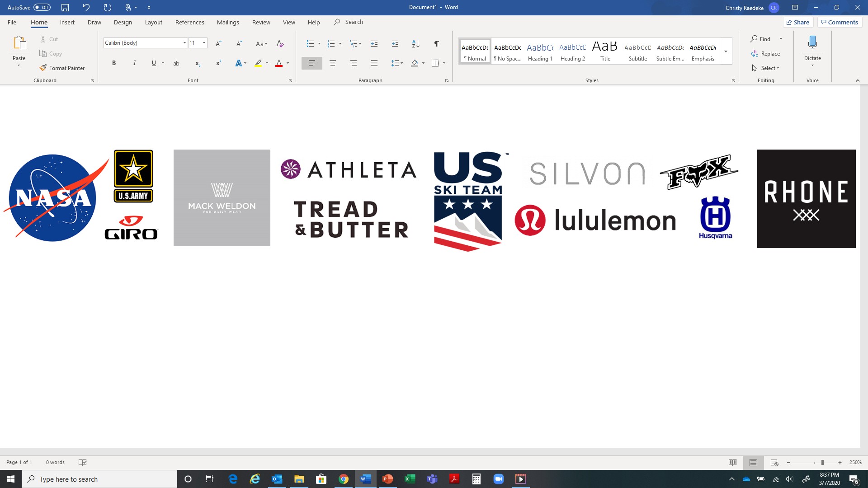Open the font size dropdown

(204, 43)
